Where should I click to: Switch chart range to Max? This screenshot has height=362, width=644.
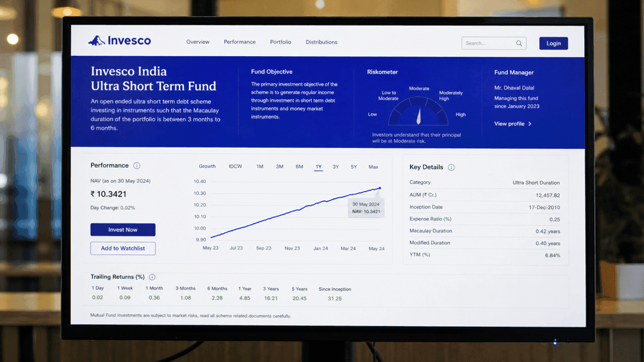point(374,167)
